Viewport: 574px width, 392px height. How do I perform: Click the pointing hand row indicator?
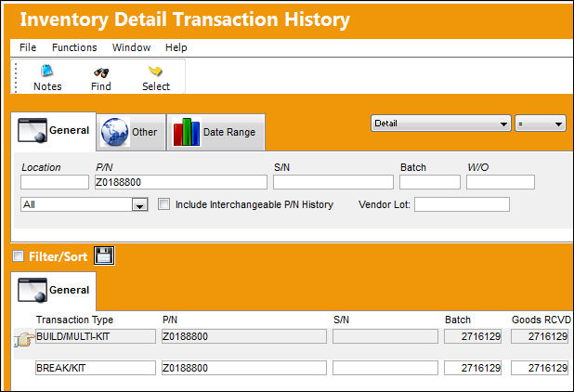click(x=24, y=339)
